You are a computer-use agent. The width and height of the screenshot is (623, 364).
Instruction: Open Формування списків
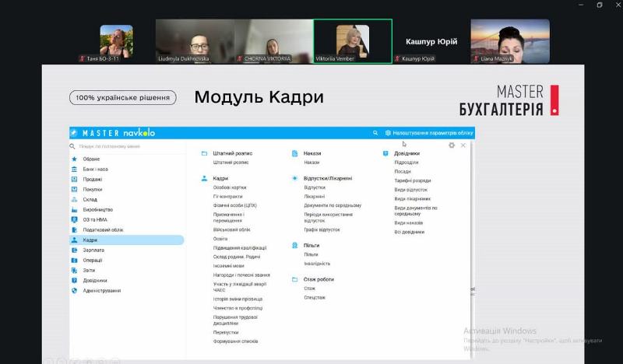[235, 341]
